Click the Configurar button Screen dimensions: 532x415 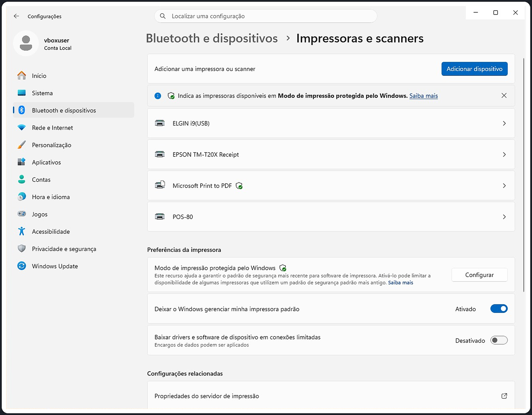[x=479, y=275]
